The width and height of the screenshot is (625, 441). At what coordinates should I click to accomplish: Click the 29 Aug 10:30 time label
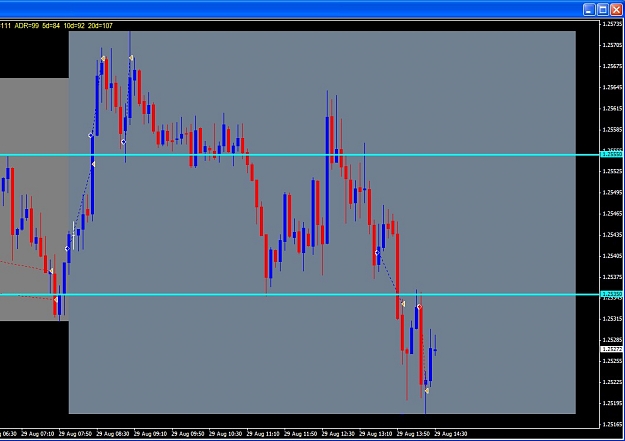[x=225, y=434]
